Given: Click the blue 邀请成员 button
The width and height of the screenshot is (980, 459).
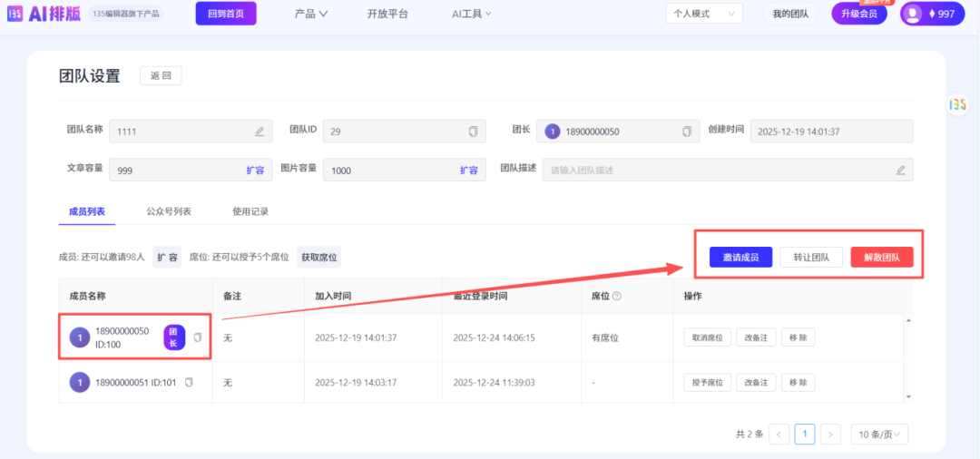Looking at the screenshot, I should pos(740,258).
